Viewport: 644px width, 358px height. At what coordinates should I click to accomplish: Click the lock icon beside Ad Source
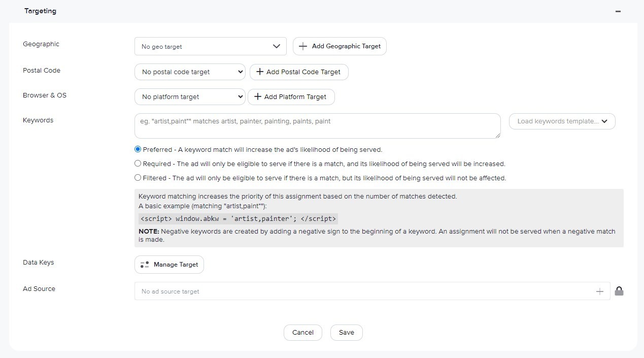click(x=619, y=291)
